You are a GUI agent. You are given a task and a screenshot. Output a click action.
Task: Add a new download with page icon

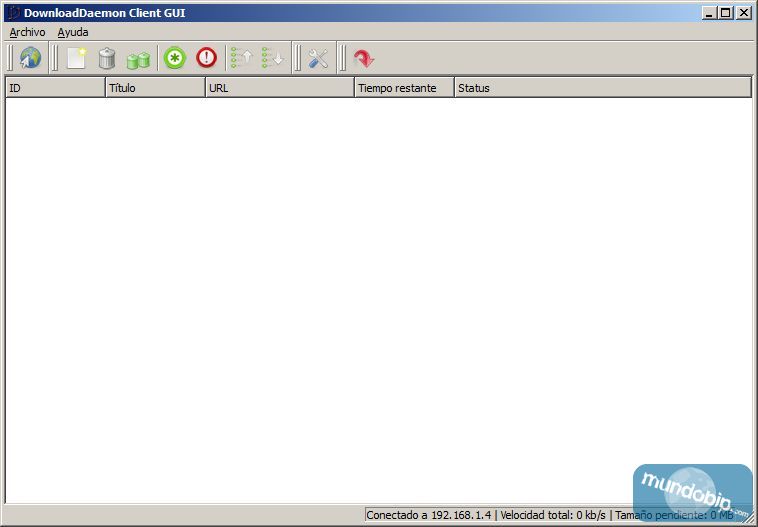[76, 58]
